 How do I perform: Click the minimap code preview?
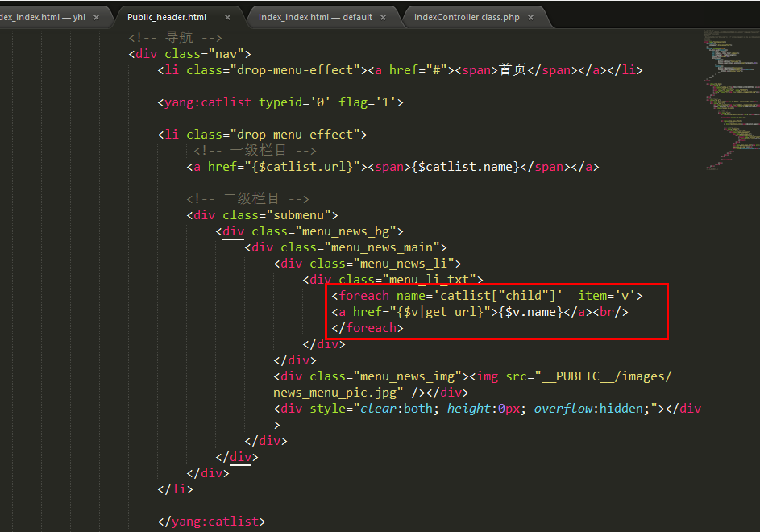(731, 97)
